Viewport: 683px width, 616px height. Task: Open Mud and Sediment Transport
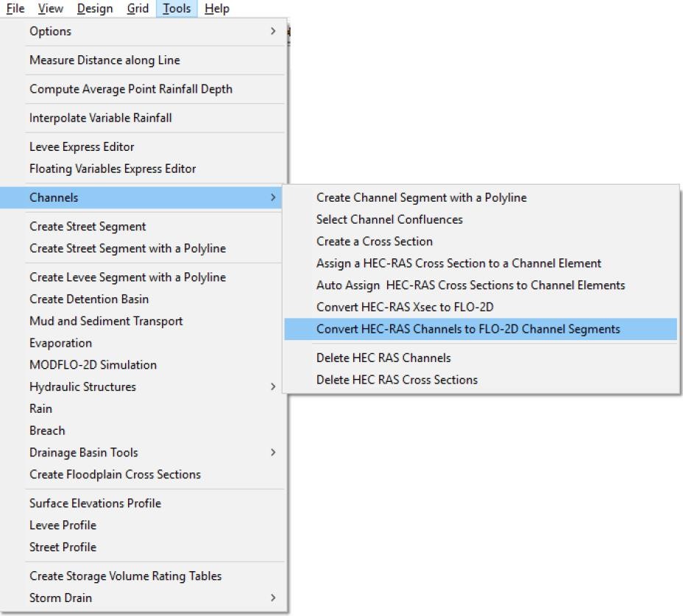tap(106, 321)
